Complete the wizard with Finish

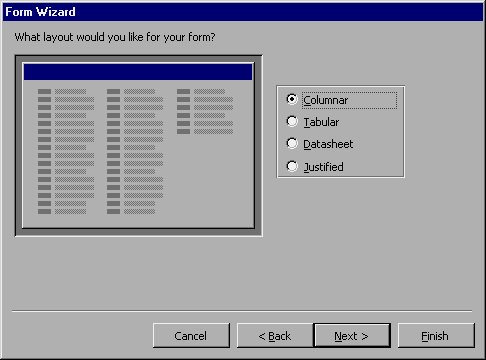point(436,335)
